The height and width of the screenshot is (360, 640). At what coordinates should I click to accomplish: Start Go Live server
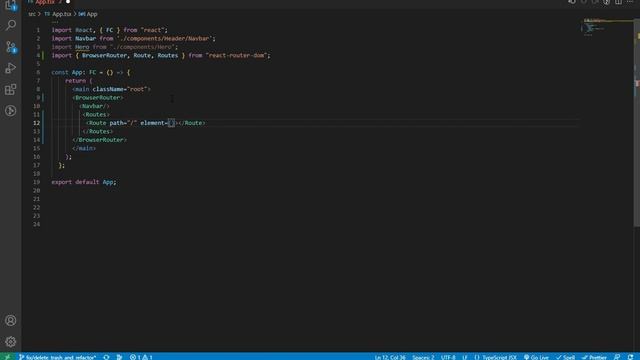[536, 357]
